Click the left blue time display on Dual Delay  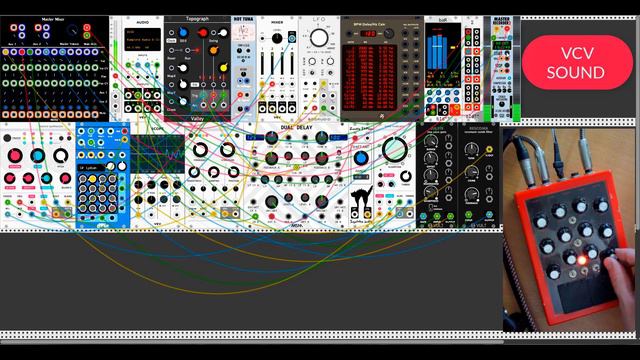(x=255, y=138)
